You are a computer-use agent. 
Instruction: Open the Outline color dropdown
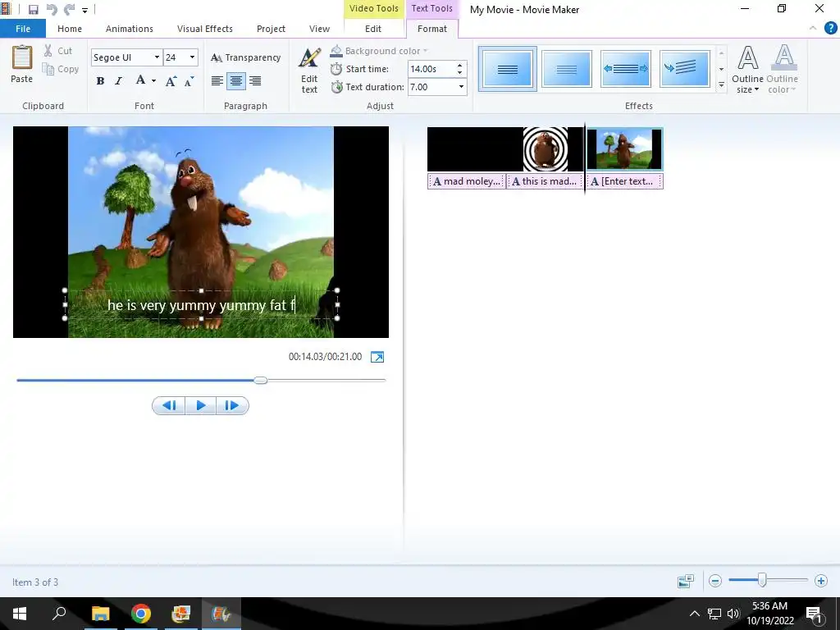pos(782,70)
